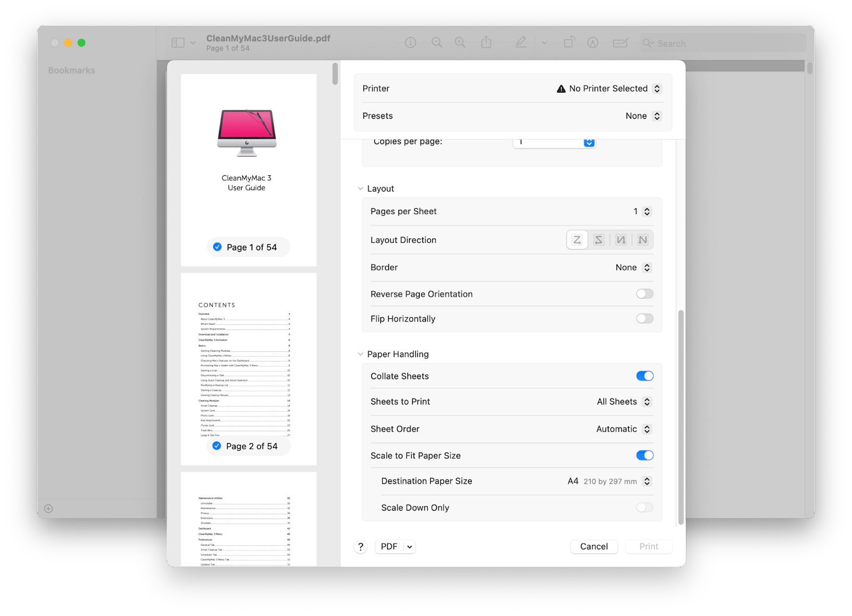Disable Scale to Fit Paper Size
Image resolution: width=852 pixels, height=616 pixels.
[645, 455]
